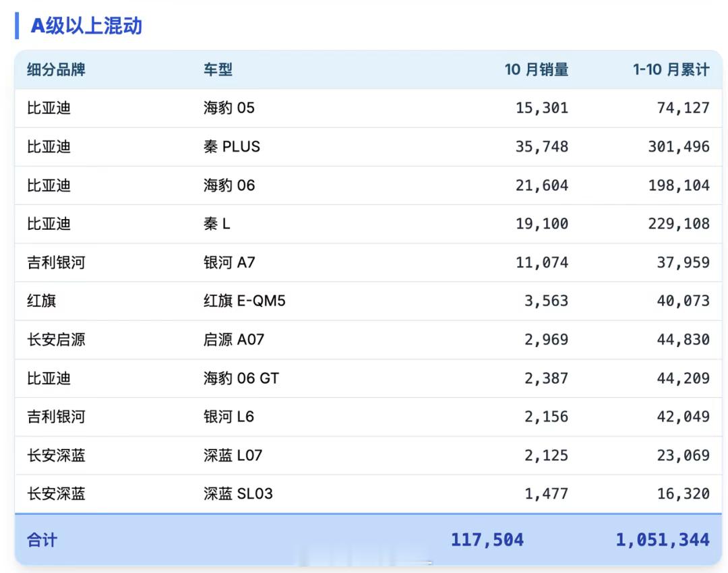
Task: Select the value 44,209
Action: pyautogui.click(x=683, y=378)
